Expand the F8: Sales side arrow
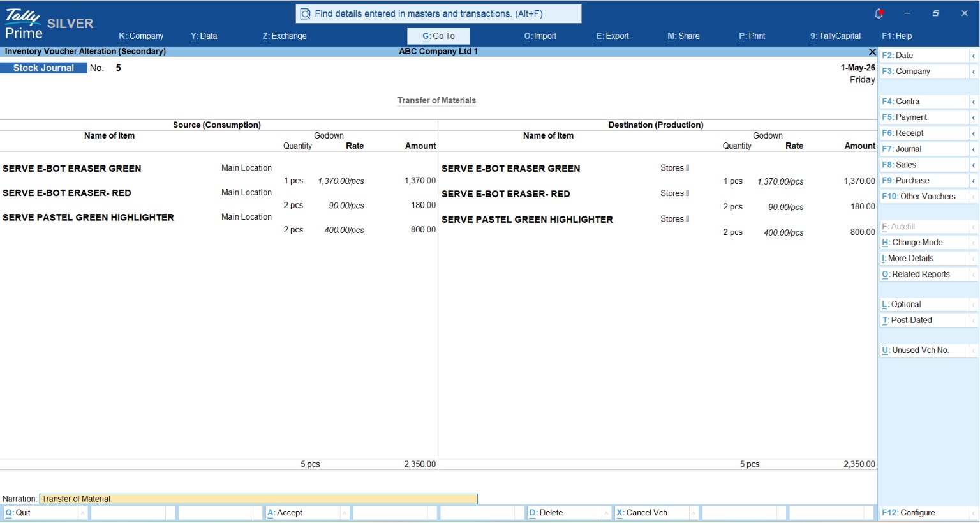This screenshot has height=523, width=980. [974, 165]
